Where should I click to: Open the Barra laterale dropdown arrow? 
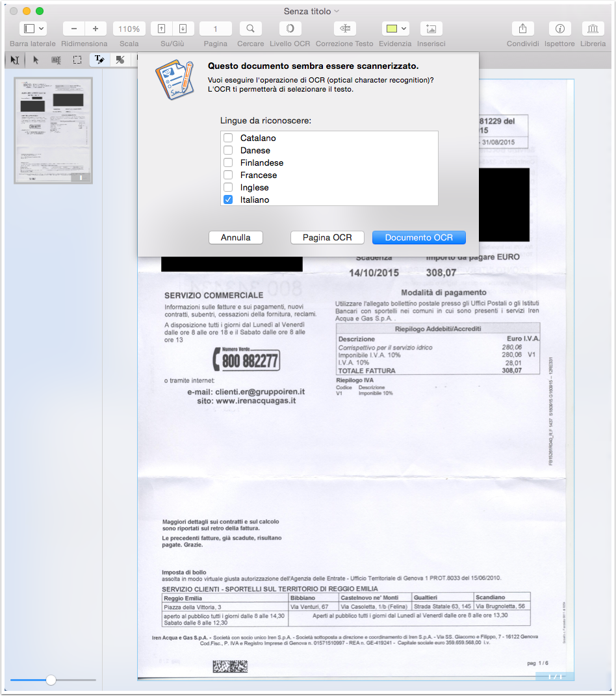click(x=42, y=29)
